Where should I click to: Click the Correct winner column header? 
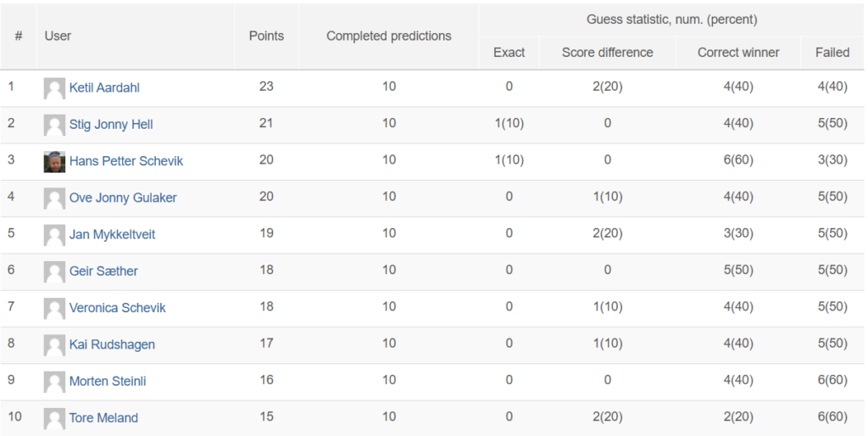[x=738, y=53]
